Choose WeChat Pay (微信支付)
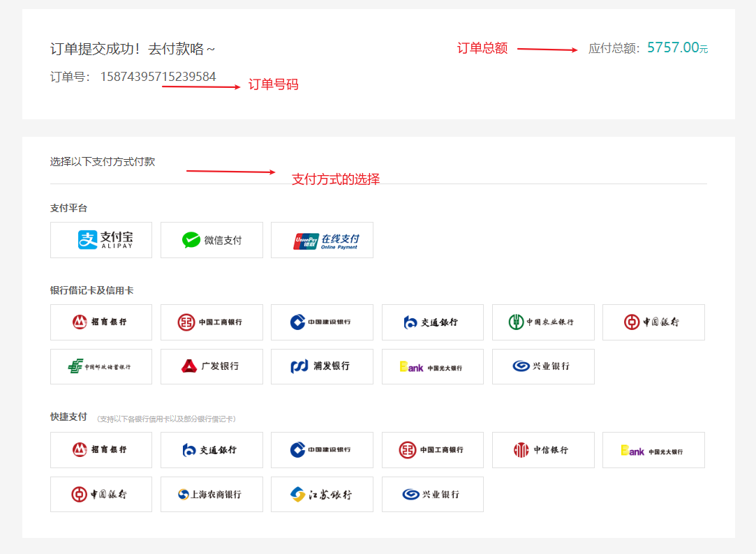 (212, 240)
